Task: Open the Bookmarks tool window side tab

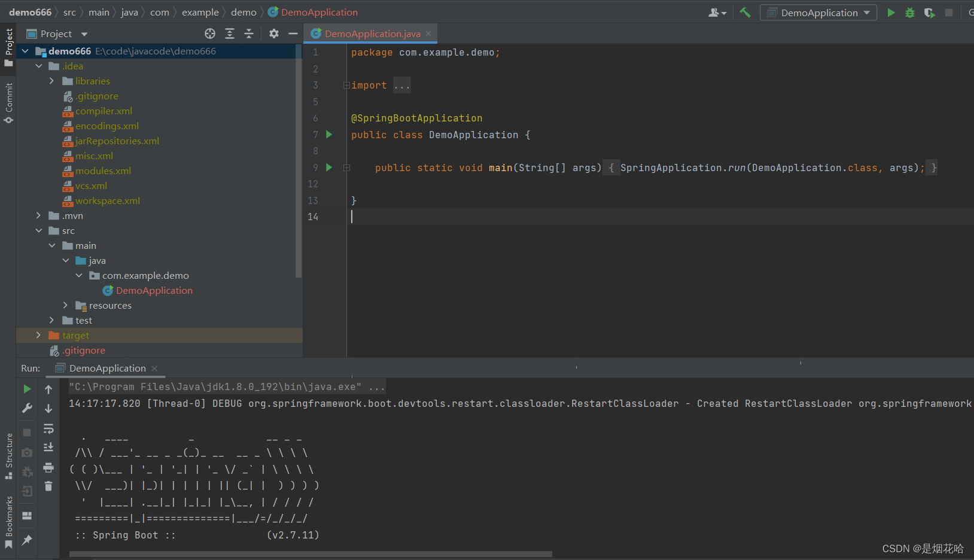Action: (x=8, y=522)
